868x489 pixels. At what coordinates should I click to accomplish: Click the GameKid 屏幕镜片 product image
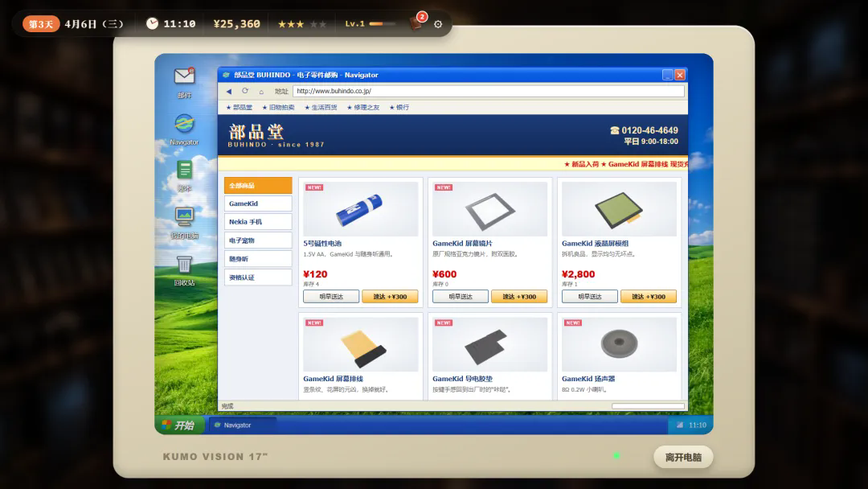490,209
